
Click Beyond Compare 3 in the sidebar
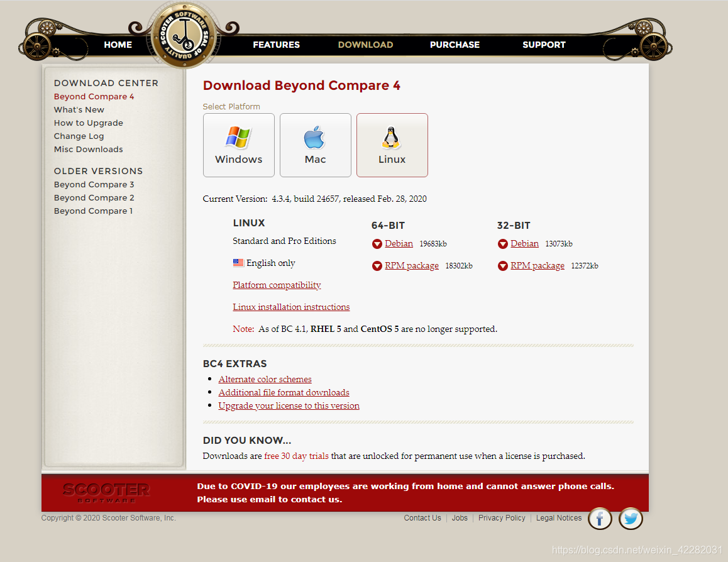pyautogui.click(x=94, y=184)
